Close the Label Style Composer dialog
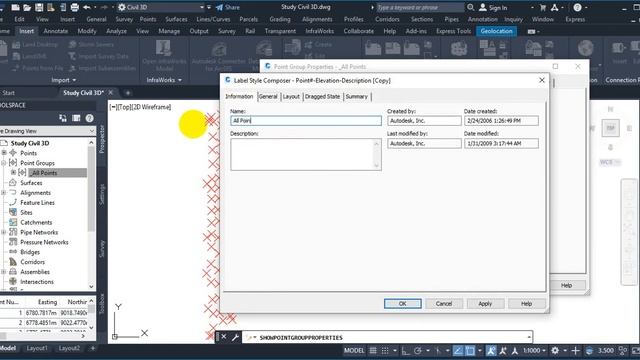This screenshot has width=640, height=360. (542, 80)
